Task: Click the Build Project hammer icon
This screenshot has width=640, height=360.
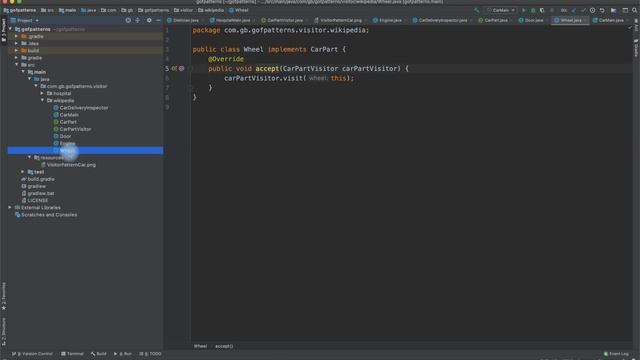Action: tap(476, 10)
